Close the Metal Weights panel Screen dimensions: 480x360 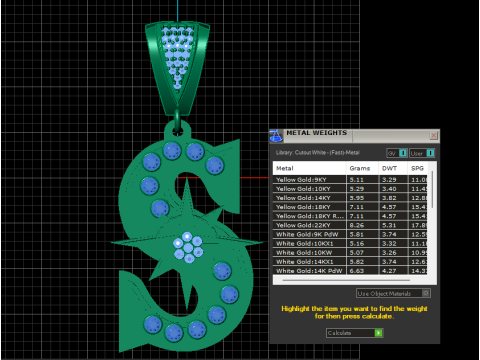click(433, 135)
